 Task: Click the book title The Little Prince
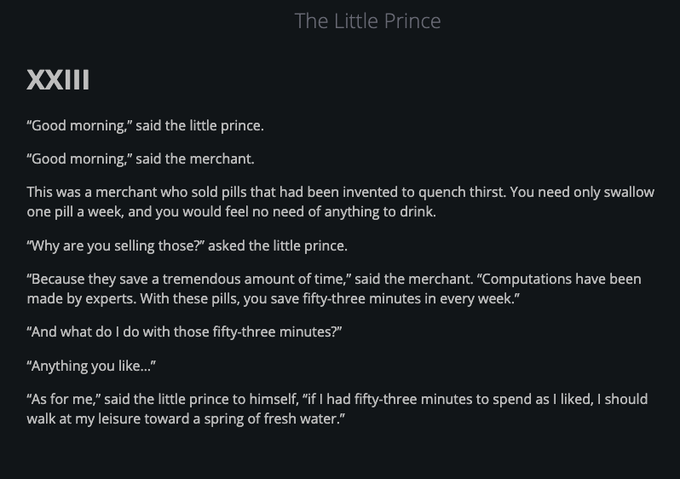pyautogui.click(x=367, y=21)
